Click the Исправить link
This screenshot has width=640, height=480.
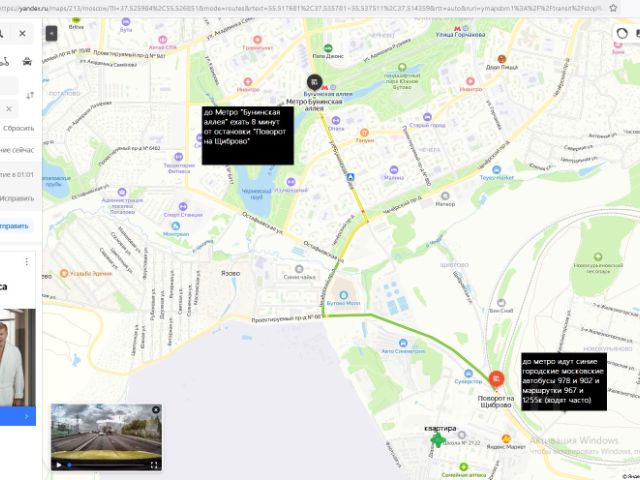click(x=17, y=198)
